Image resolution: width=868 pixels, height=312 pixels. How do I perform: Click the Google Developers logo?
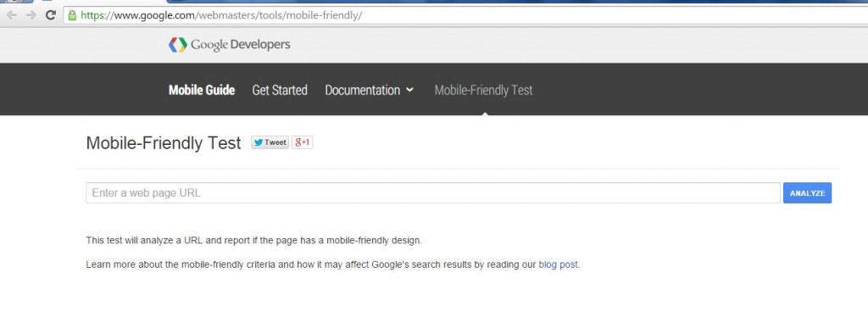point(229,45)
